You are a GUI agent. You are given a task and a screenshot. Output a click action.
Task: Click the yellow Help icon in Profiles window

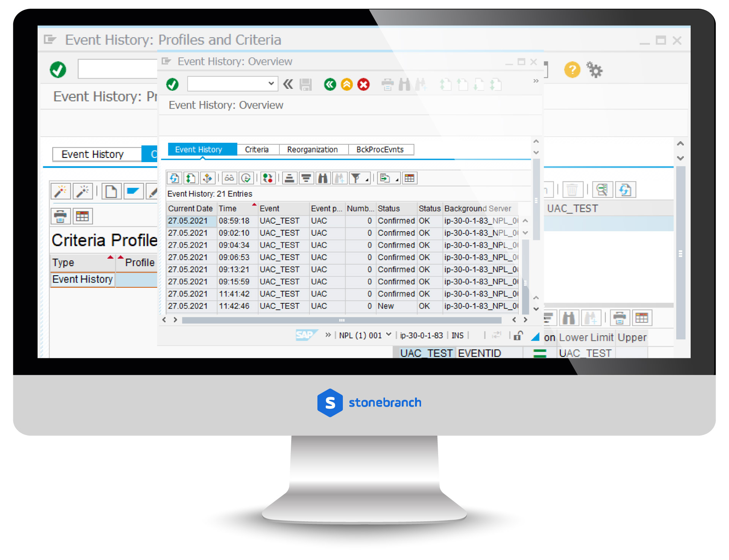(x=572, y=70)
